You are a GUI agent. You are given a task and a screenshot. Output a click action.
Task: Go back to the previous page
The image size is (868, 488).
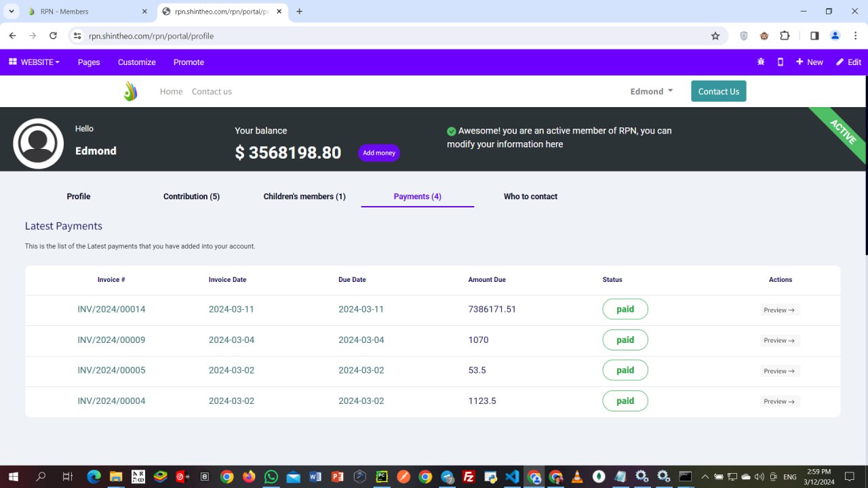[12, 36]
